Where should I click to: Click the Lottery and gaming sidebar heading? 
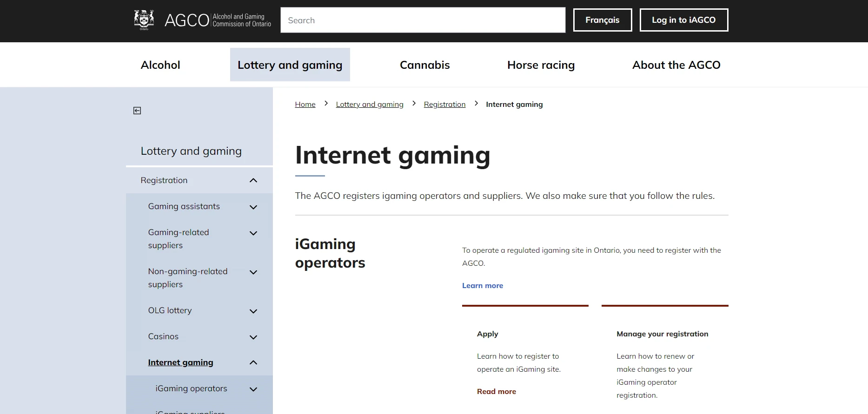coord(191,151)
